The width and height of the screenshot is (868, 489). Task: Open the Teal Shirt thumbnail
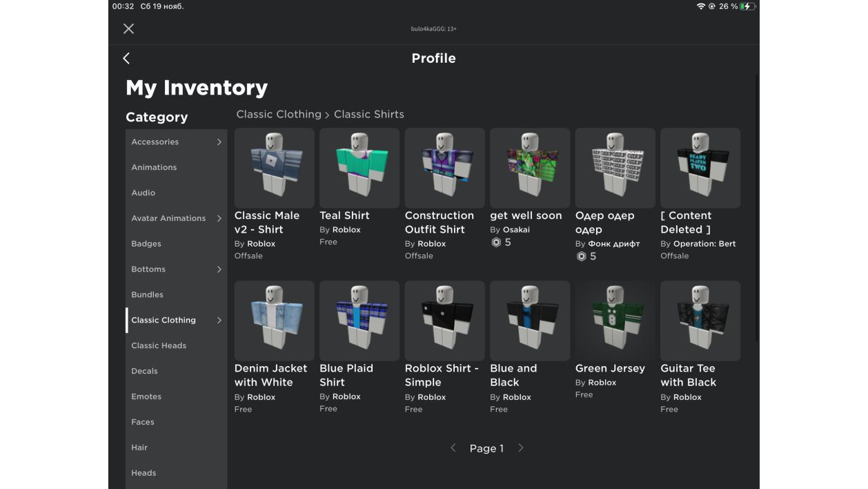click(359, 168)
